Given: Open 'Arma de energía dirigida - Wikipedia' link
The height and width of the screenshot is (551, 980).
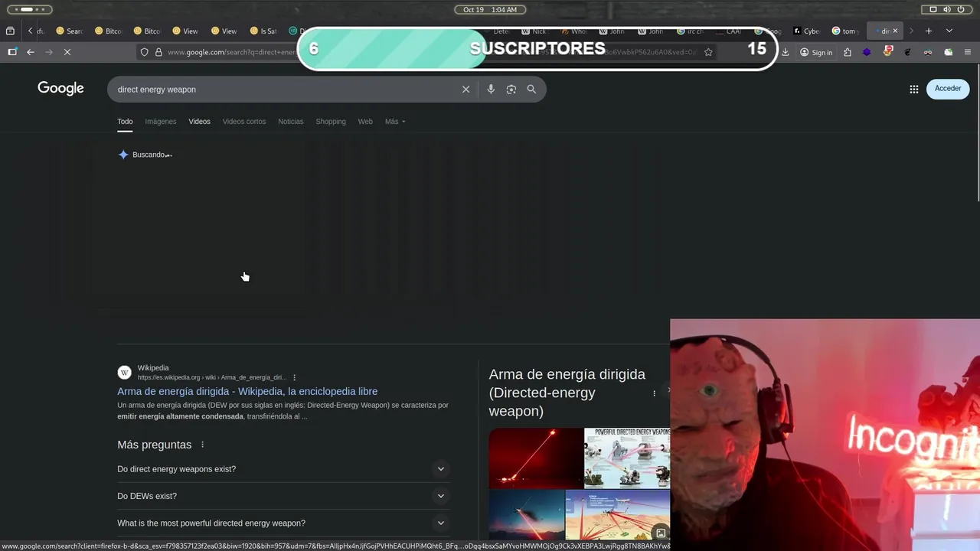Looking at the screenshot, I should (x=247, y=391).
